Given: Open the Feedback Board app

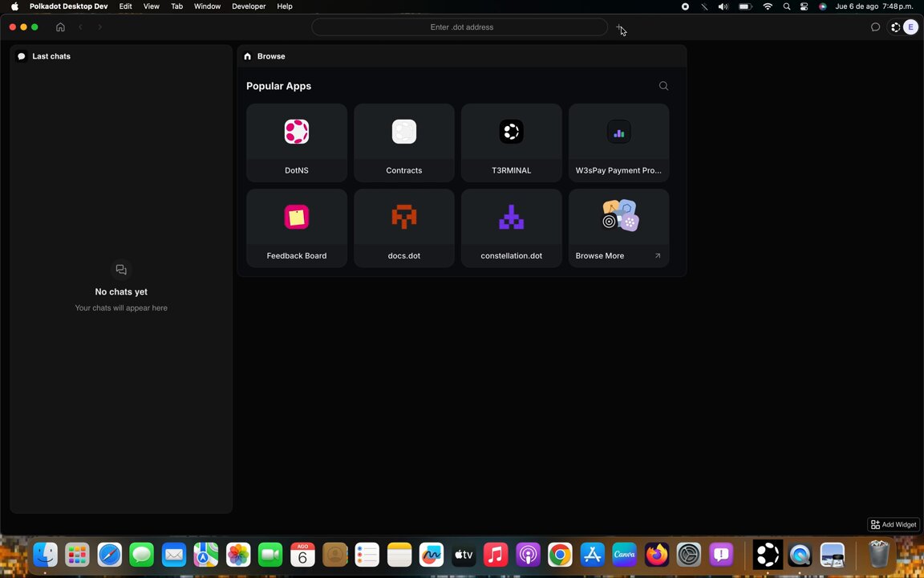Looking at the screenshot, I should click(297, 228).
